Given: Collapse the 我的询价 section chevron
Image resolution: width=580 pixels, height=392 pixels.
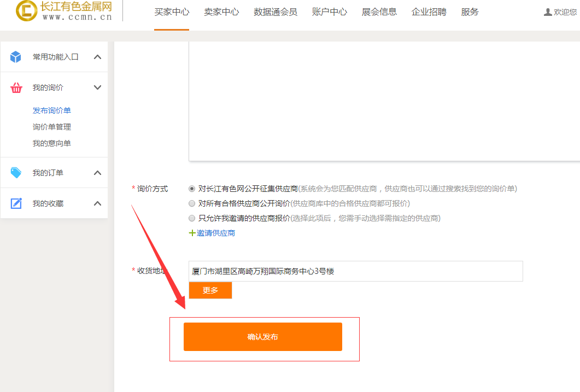Looking at the screenshot, I should [x=97, y=87].
